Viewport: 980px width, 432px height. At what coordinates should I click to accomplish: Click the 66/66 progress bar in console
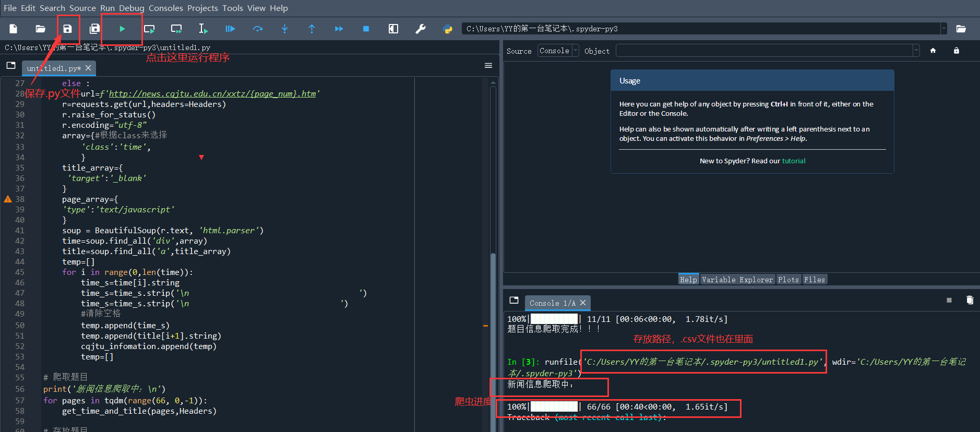tap(554, 406)
